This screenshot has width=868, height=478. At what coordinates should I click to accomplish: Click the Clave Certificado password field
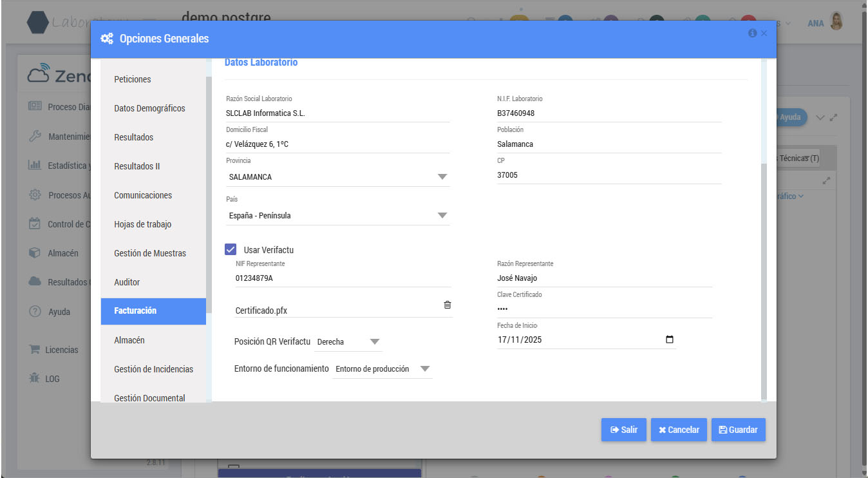pos(605,309)
